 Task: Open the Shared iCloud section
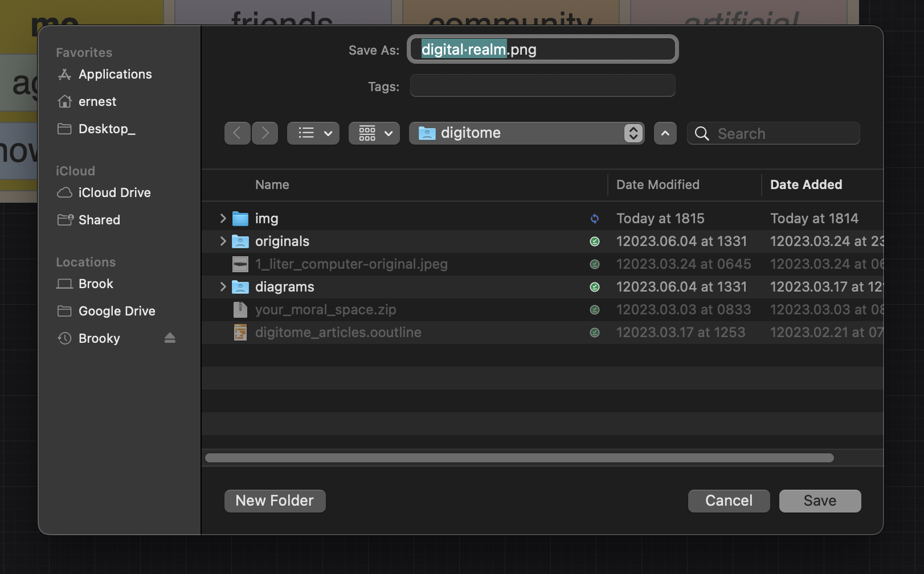pos(99,220)
